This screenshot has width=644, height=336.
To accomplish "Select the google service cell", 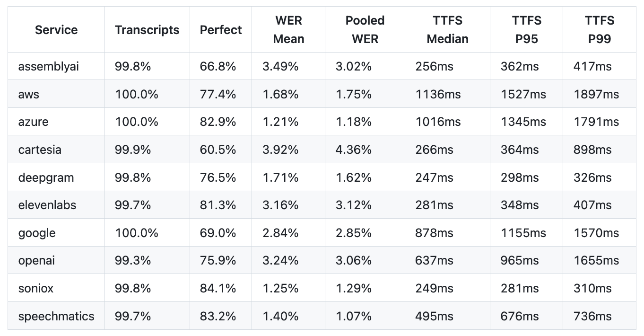I will pos(37,233).
